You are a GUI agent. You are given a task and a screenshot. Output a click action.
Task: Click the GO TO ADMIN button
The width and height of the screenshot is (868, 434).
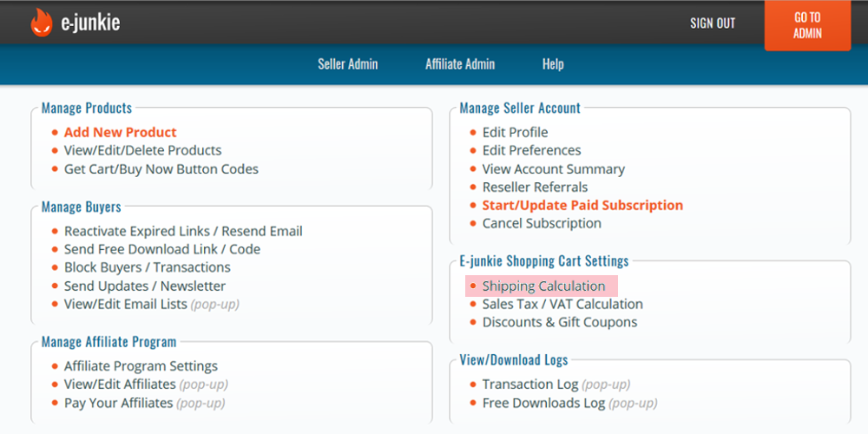point(807,25)
